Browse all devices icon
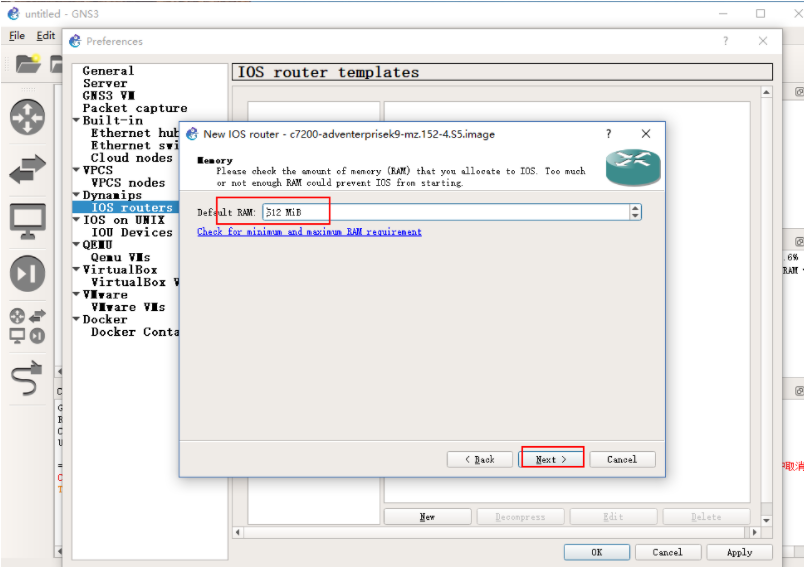The height and width of the screenshot is (567, 804). (27, 326)
